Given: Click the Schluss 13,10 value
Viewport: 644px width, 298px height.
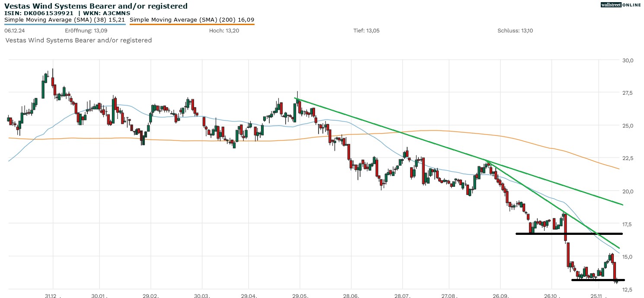Looking at the screenshot, I should coord(515,31).
